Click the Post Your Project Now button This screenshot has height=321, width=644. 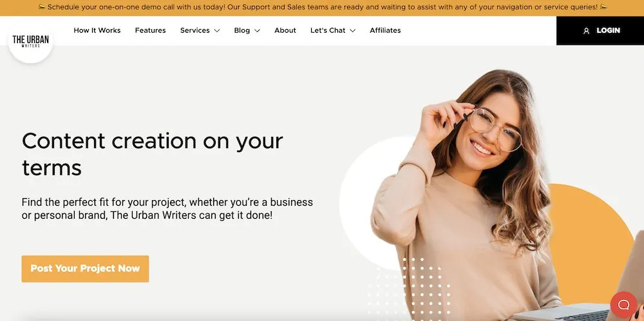coord(85,269)
